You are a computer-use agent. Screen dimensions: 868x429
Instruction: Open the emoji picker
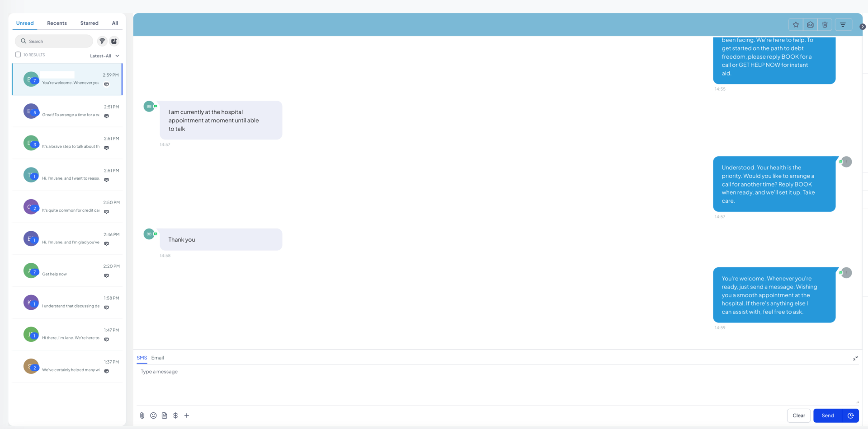pos(153,415)
